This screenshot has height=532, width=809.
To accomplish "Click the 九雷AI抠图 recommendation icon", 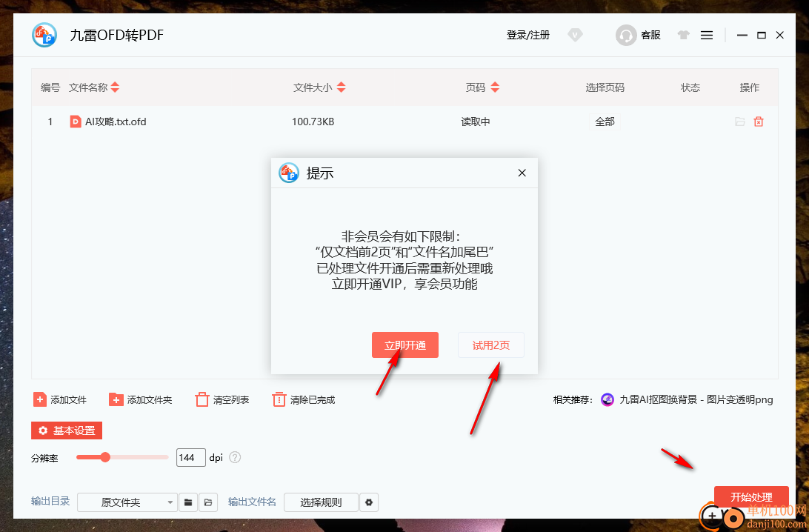I will 607,399.
